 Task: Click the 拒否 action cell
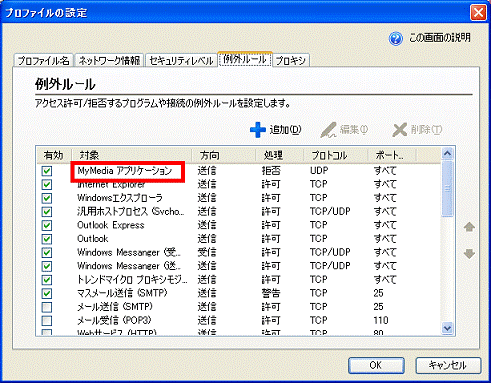click(x=271, y=171)
